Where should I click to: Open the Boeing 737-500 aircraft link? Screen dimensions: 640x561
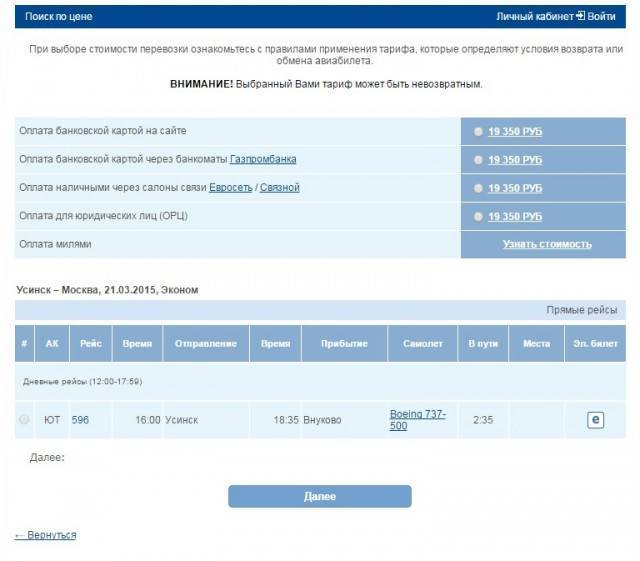click(x=418, y=420)
